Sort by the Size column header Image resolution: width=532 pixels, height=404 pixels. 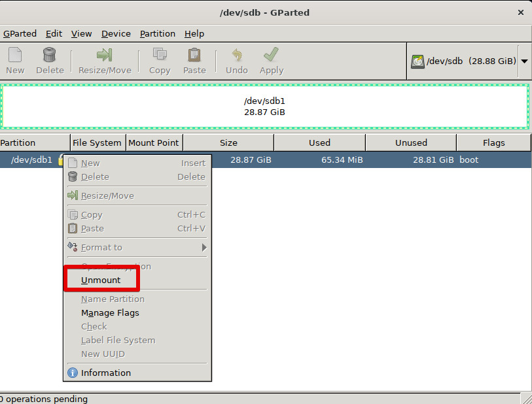pyautogui.click(x=228, y=143)
